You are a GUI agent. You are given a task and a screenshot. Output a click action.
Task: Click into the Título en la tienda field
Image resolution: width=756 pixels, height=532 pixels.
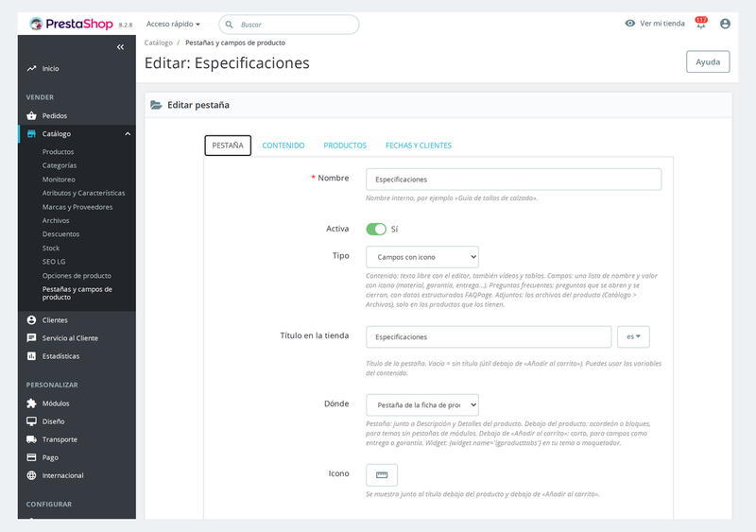(489, 336)
